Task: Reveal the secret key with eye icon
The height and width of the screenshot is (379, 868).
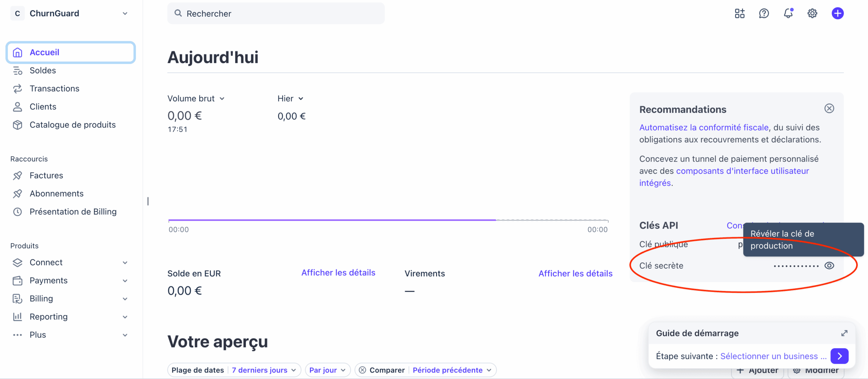Action: click(829, 266)
